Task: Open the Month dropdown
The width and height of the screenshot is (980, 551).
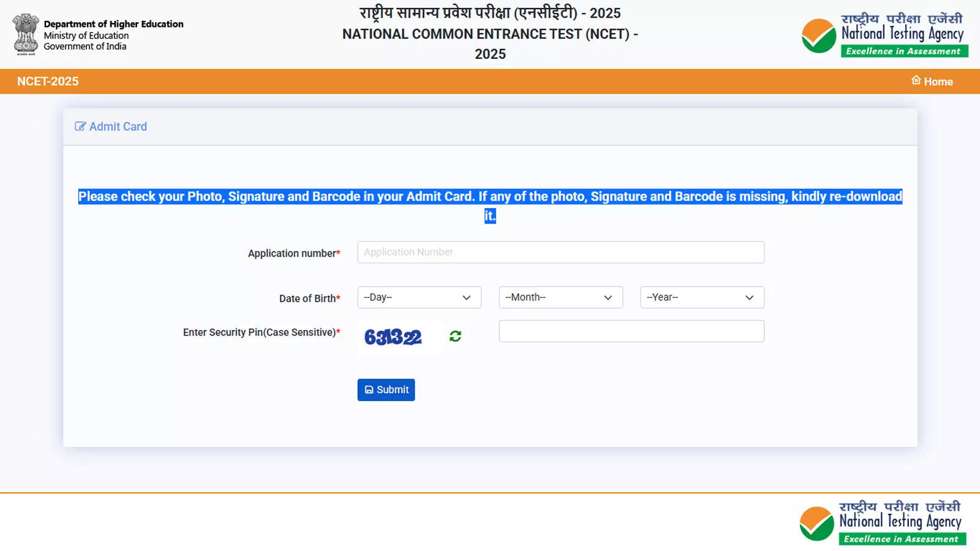Action: coord(560,298)
